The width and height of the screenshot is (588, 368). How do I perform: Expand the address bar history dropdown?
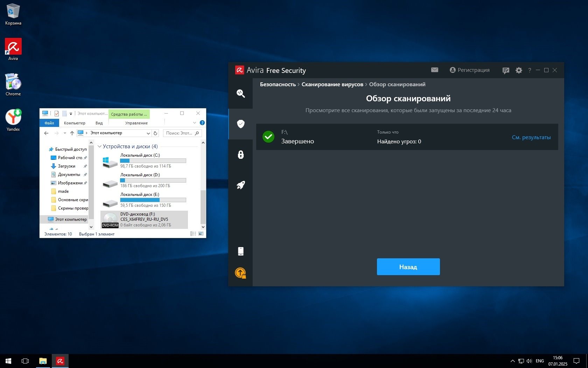[148, 133]
